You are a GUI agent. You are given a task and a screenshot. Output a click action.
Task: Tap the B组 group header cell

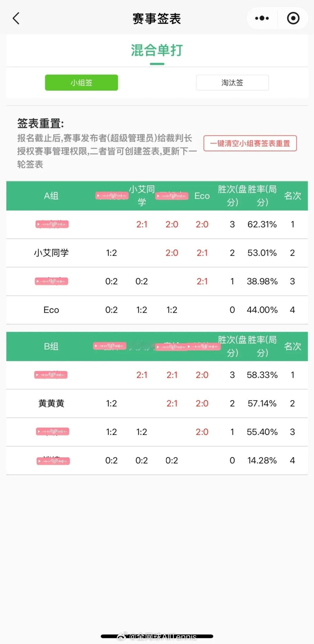pos(51,346)
